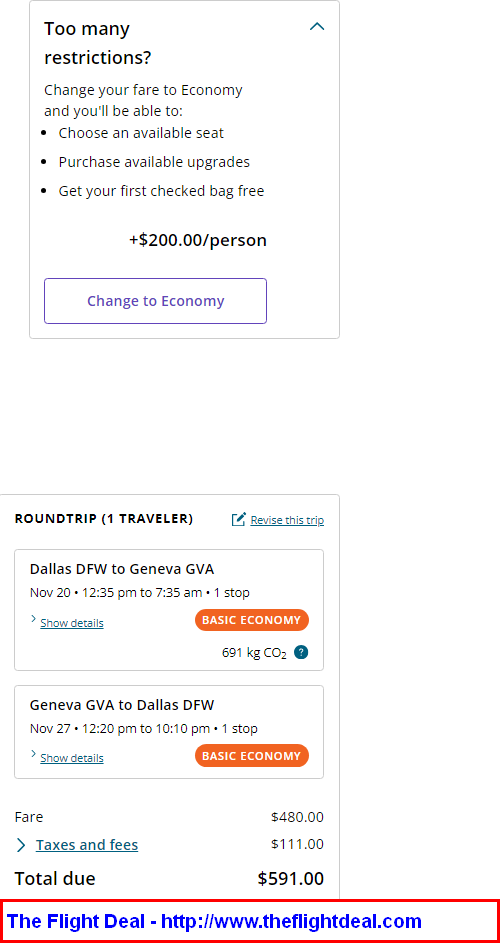The height and width of the screenshot is (943, 500).
Task: Open the Revise this trip link
Action: pos(287,520)
